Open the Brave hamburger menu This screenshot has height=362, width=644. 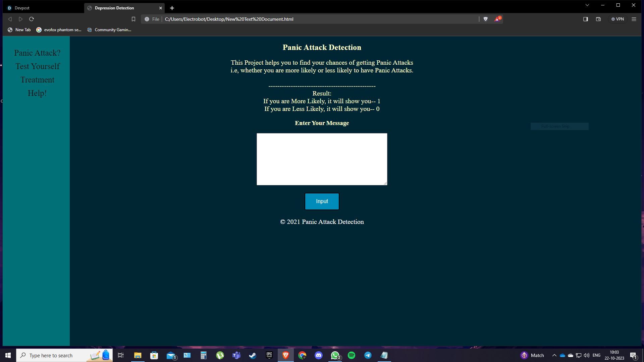(x=634, y=19)
